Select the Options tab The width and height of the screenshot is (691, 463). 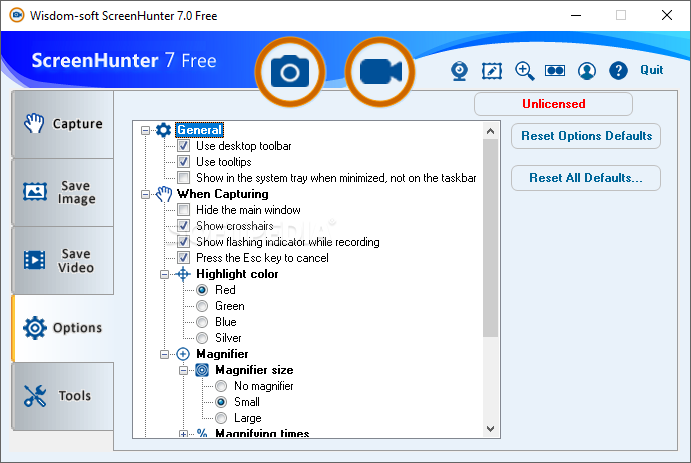(x=63, y=328)
